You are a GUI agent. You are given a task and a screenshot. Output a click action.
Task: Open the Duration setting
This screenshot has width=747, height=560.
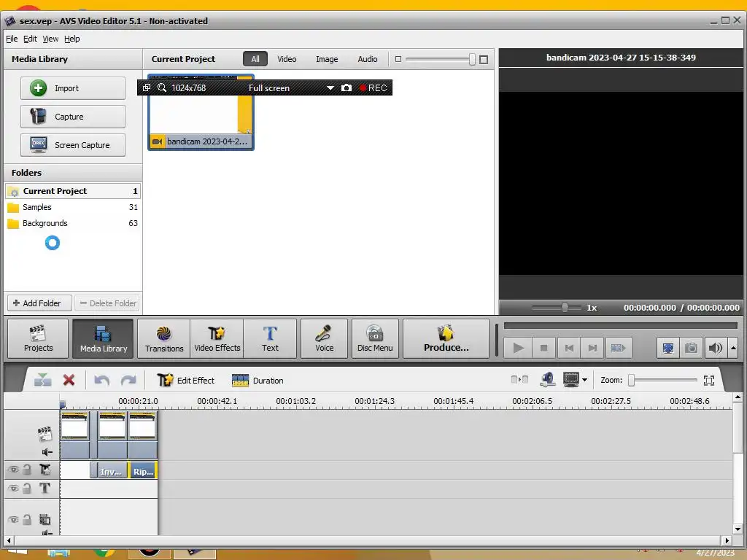click(x=258, y=380)
